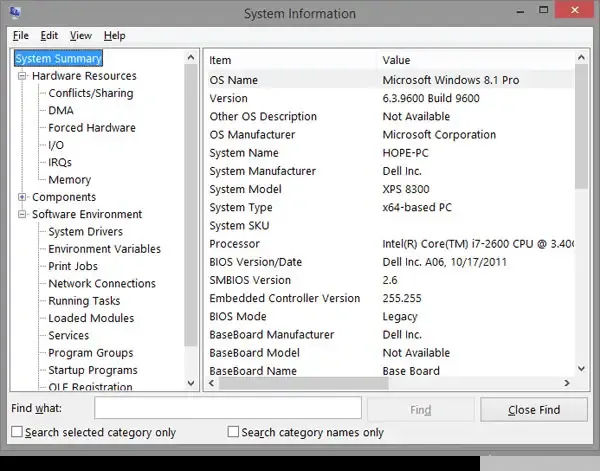Click the tree pane vertical scrollbar thumb
This screenshot has height=471, width=600.
[x=191, y=205]
